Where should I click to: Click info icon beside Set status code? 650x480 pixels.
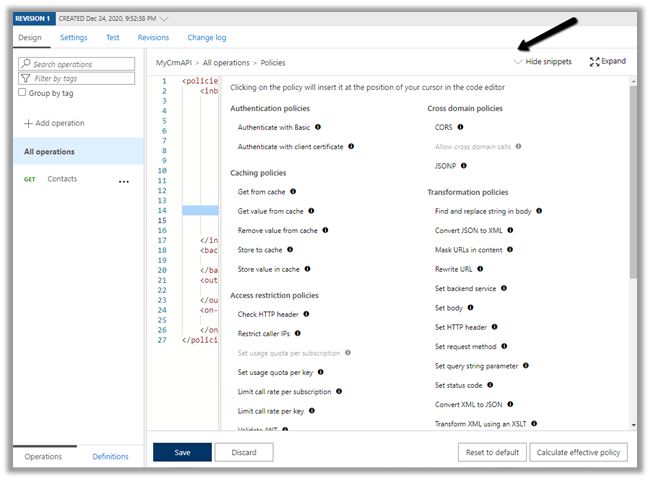(x=492, y=385)
